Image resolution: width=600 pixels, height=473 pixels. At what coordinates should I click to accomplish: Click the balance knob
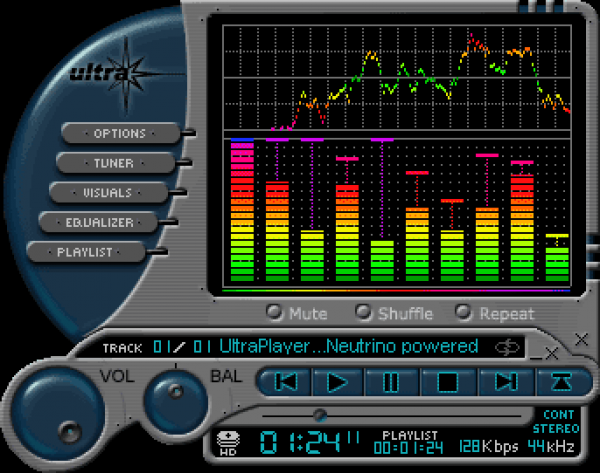point(176,401)
